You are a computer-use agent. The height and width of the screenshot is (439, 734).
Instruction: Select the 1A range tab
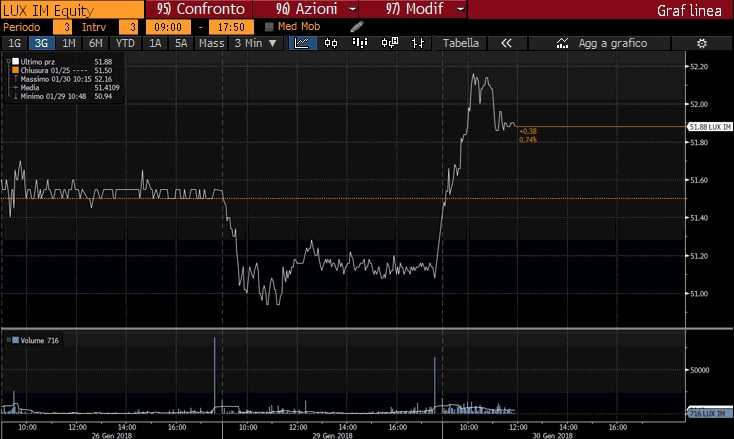click(155, 43)
